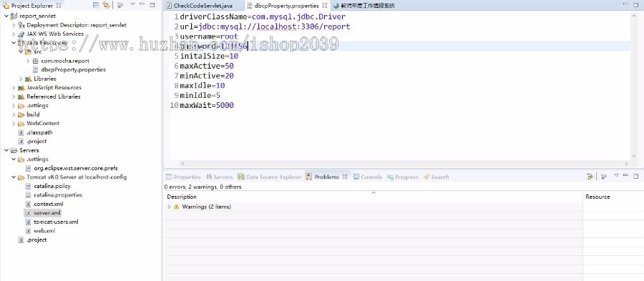Viewport: 644px width, 281px height.
Task: Collapse All in Project Explorer toolbar
Action: 96,5
